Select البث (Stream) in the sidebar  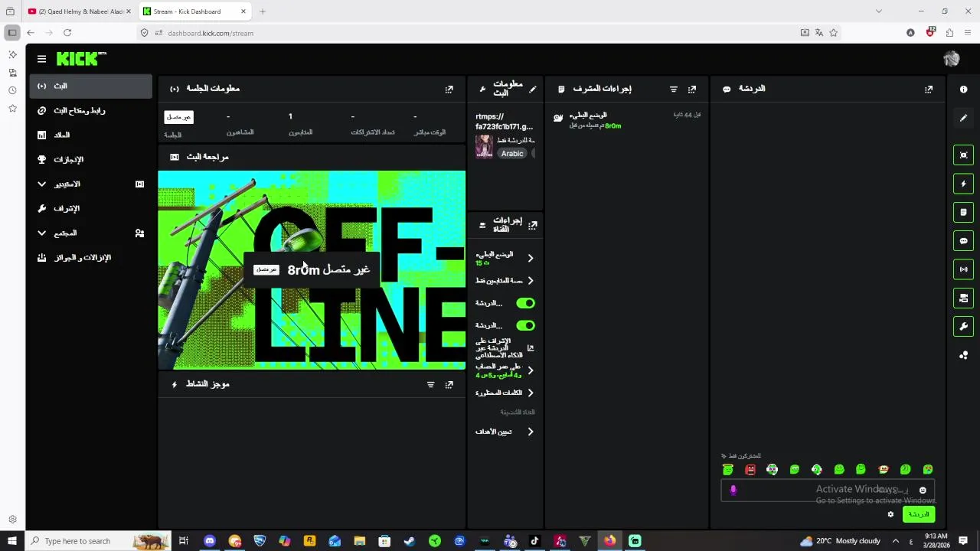(91, 86)
